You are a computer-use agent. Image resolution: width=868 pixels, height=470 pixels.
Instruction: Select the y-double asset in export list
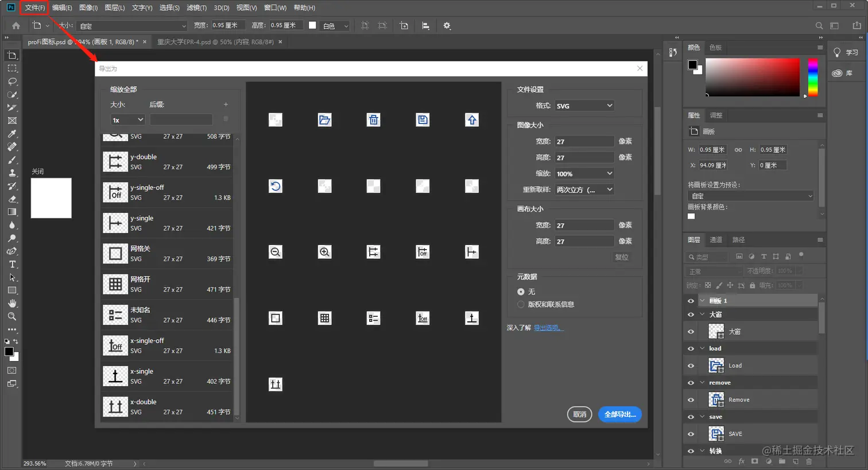coord(167,162)
